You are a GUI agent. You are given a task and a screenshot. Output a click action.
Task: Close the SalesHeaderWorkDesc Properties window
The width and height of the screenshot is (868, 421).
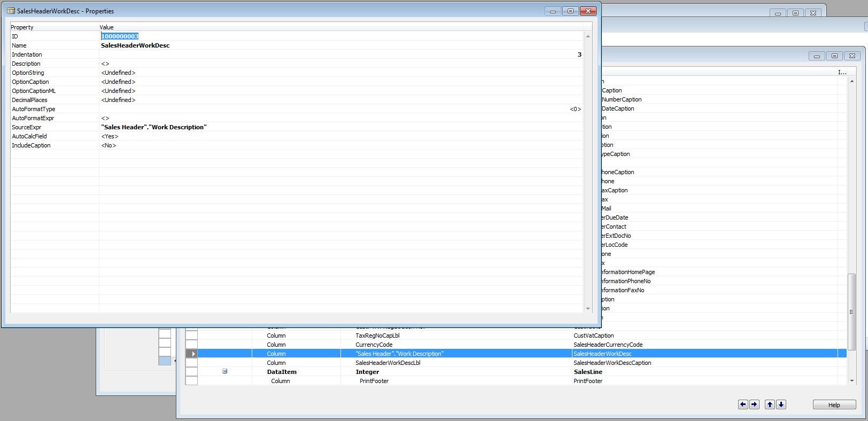[x=588, y=11]
